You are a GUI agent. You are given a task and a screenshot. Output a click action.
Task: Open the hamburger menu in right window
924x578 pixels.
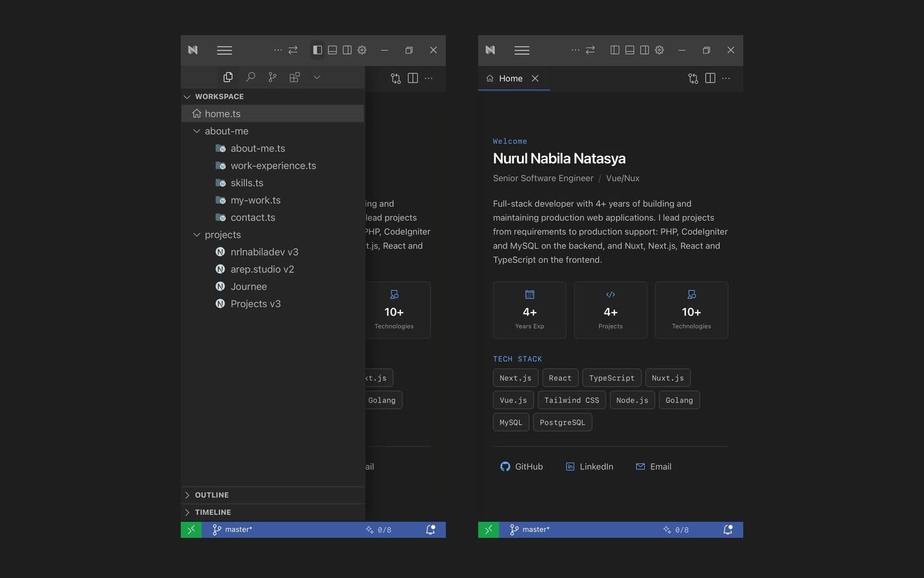click(x=522, y=50)
